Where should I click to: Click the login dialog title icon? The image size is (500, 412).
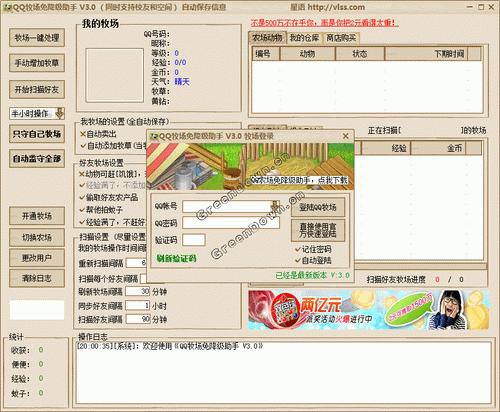pyautogui.click(x=154, y=136)
